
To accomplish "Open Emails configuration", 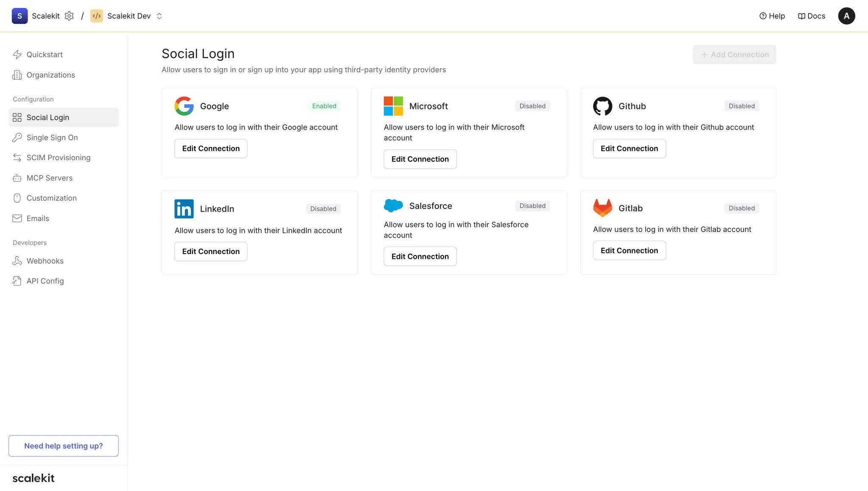I will 64,218.
